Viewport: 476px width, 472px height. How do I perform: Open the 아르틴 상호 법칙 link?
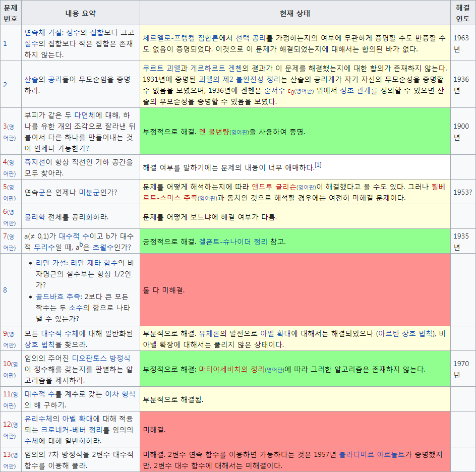(x=405, y=334)
